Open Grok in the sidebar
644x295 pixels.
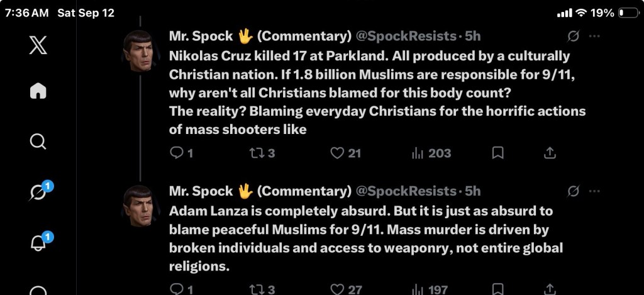(38, 192)
